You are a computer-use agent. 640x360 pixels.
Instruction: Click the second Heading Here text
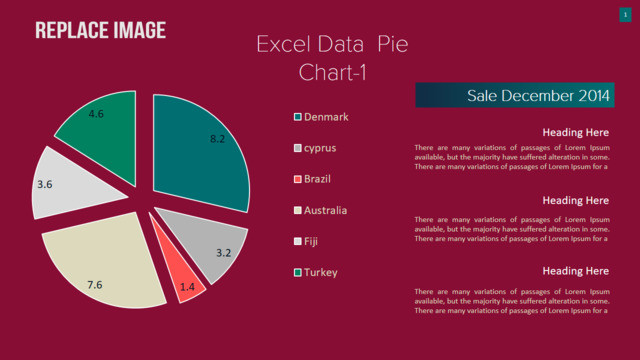click(x=576, y=200)
